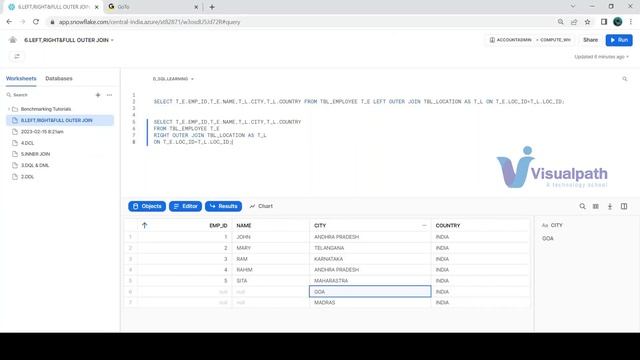Search the results with magnifier icon

[x=582, y=207]
